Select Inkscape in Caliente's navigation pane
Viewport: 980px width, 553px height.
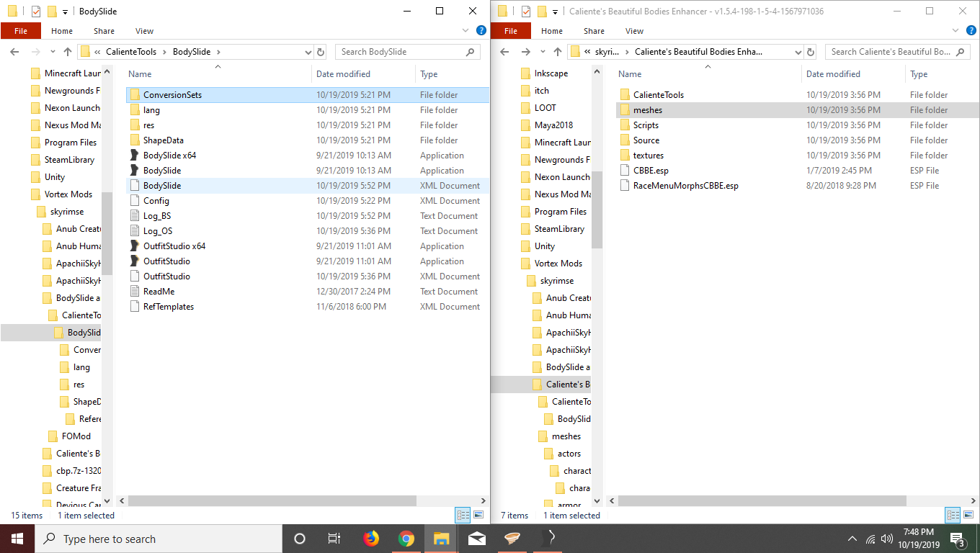pyautogui.click(x=551, y=73)
